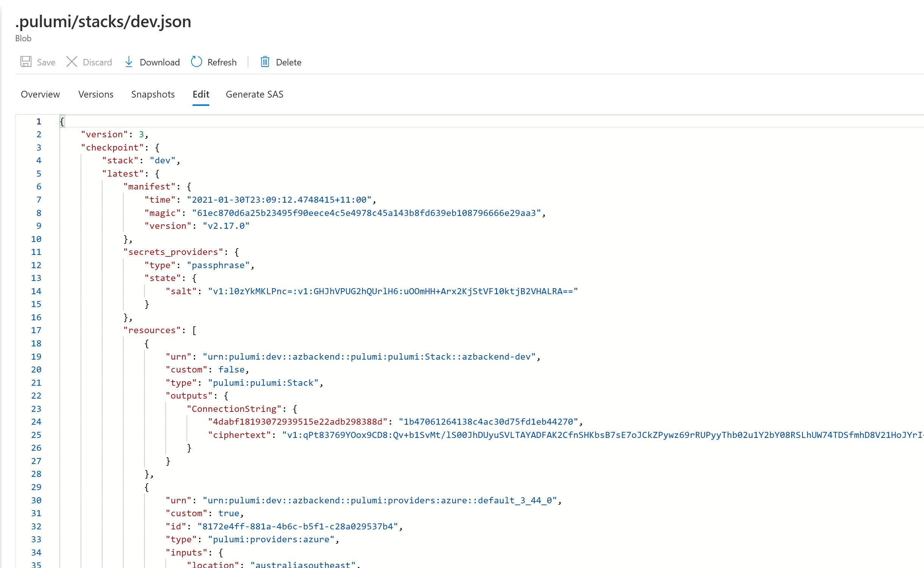Viewport: 924px width, 568px height.
Task: Click line number 1 in the editor gutter
Action: [x=39, y=121]
